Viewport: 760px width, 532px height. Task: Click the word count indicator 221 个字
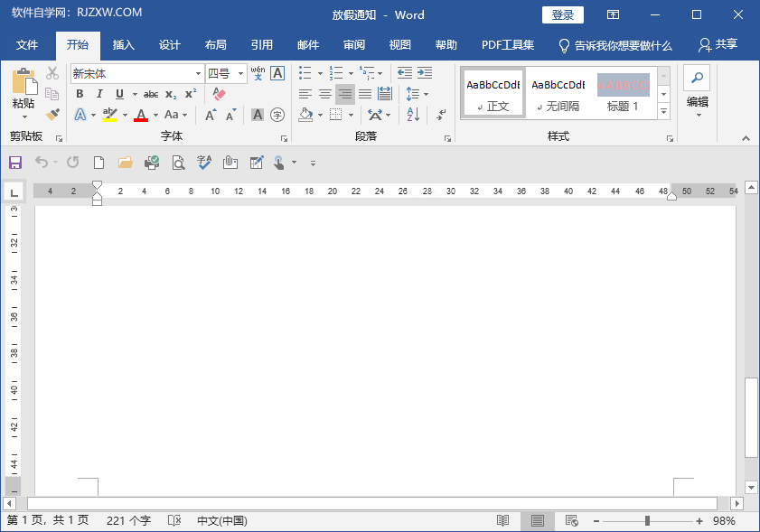127,520
